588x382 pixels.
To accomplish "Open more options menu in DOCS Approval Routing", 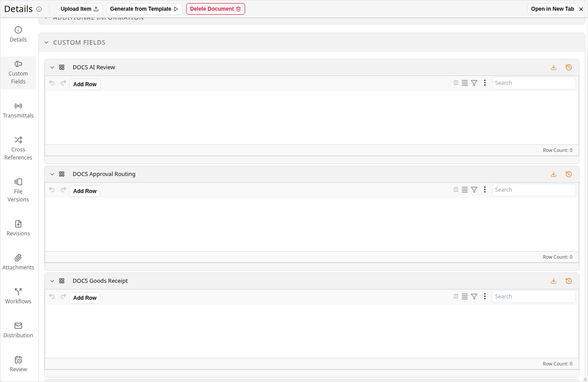I will 485,190.
